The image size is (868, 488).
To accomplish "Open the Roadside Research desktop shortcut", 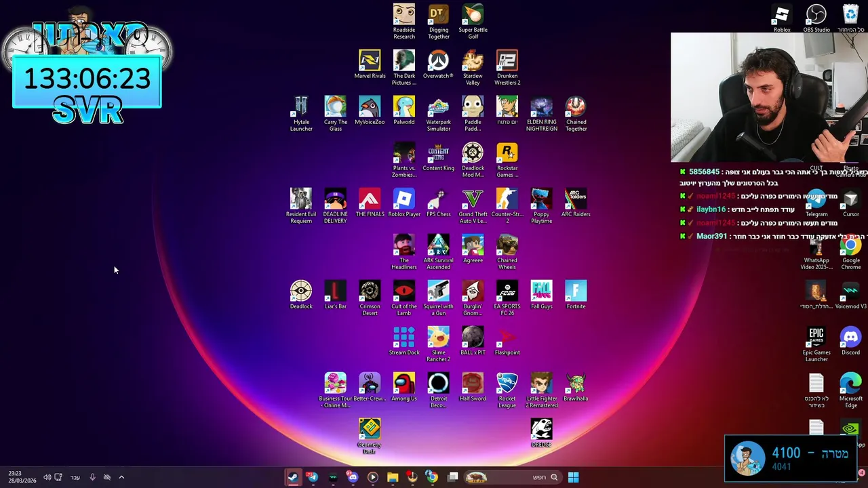I will (404, 22).
